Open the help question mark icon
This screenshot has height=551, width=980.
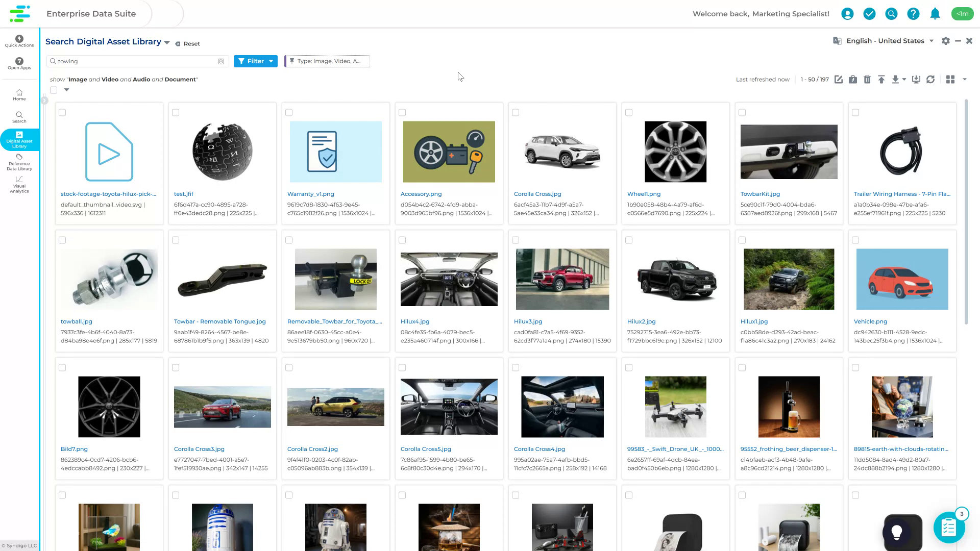913,14
